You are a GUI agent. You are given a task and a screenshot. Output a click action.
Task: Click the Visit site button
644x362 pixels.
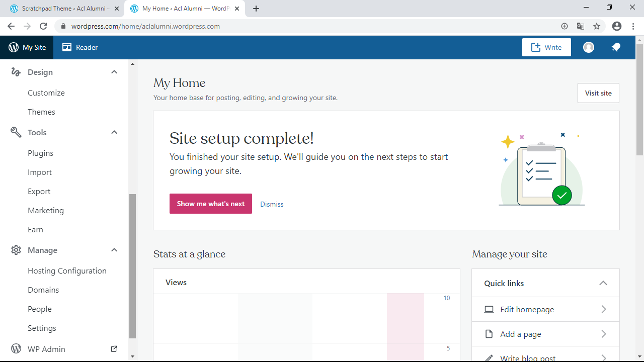coord(598,93)
